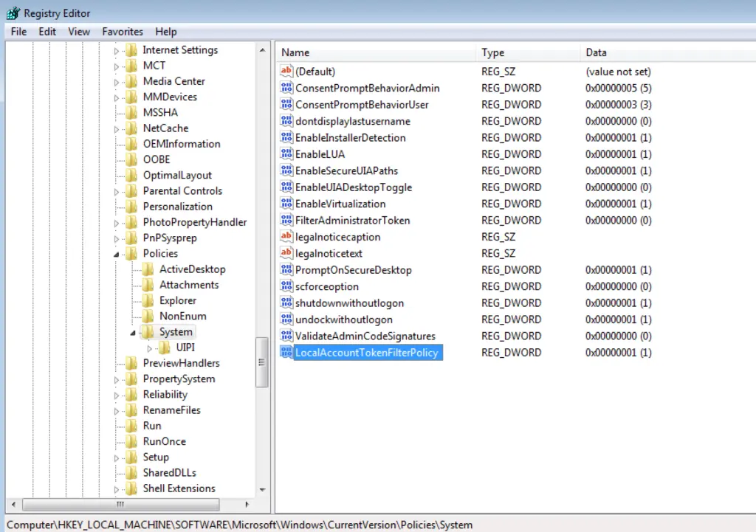Viewport: 756px width, 532px height.
Task: Select the legalnoticetext string icon
Action: pos(286,253)
